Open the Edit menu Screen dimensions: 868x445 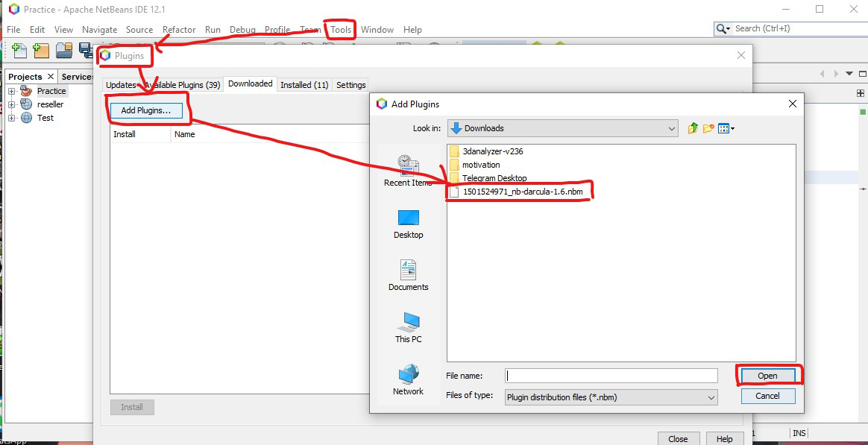37,30
